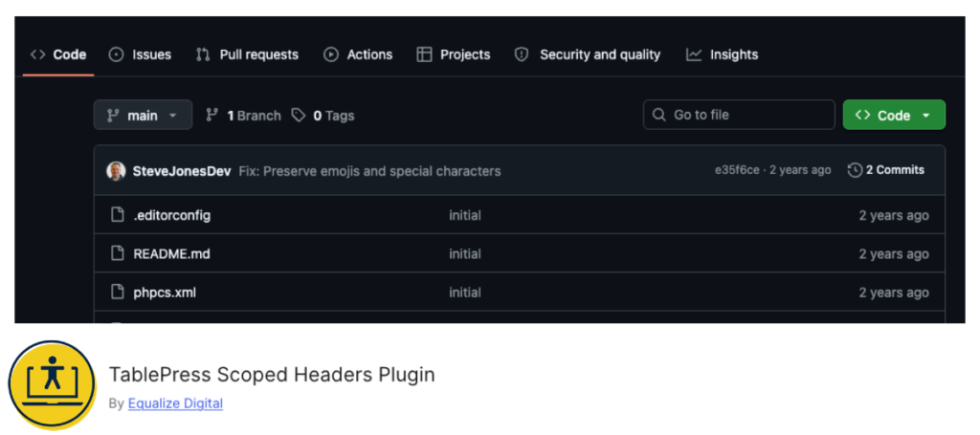Open the Code tab
This screenshot has width=980, height=435.
coord(58,54)
